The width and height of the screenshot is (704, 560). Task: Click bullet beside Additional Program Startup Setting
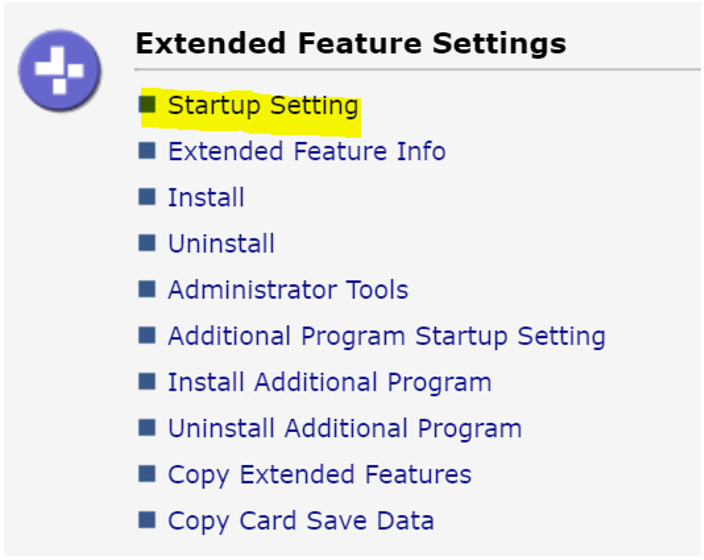click(148, 335)
